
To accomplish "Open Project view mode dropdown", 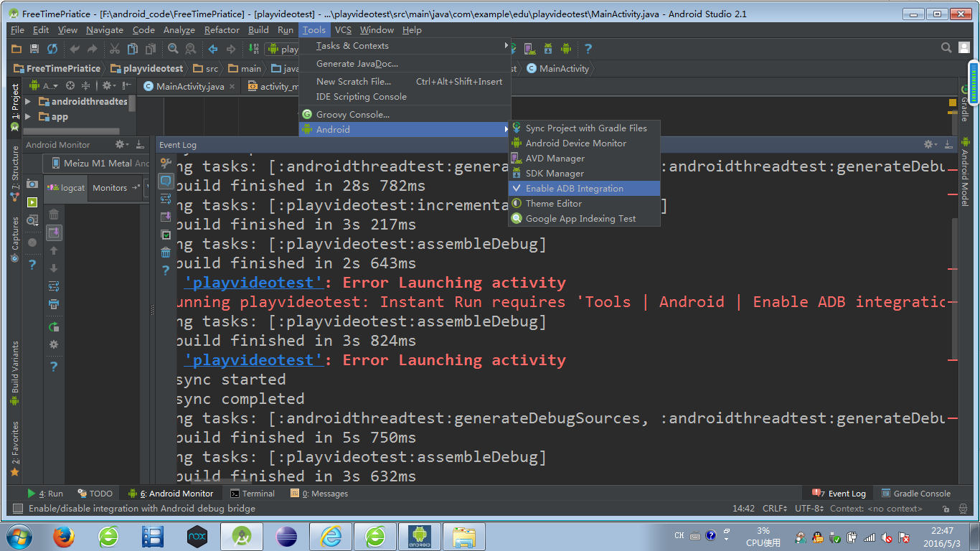I will [44, 85].
